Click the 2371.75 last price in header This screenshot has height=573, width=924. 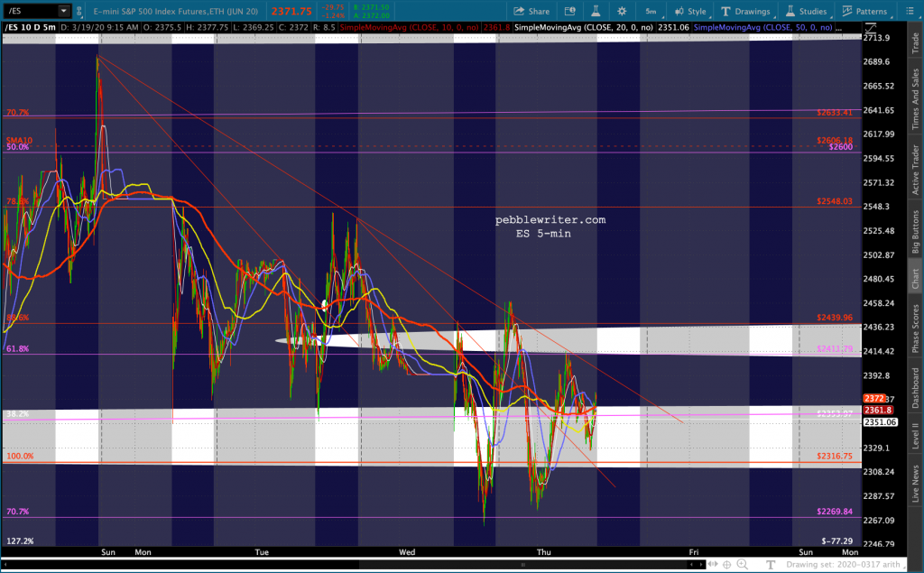(x=291, y=11)
